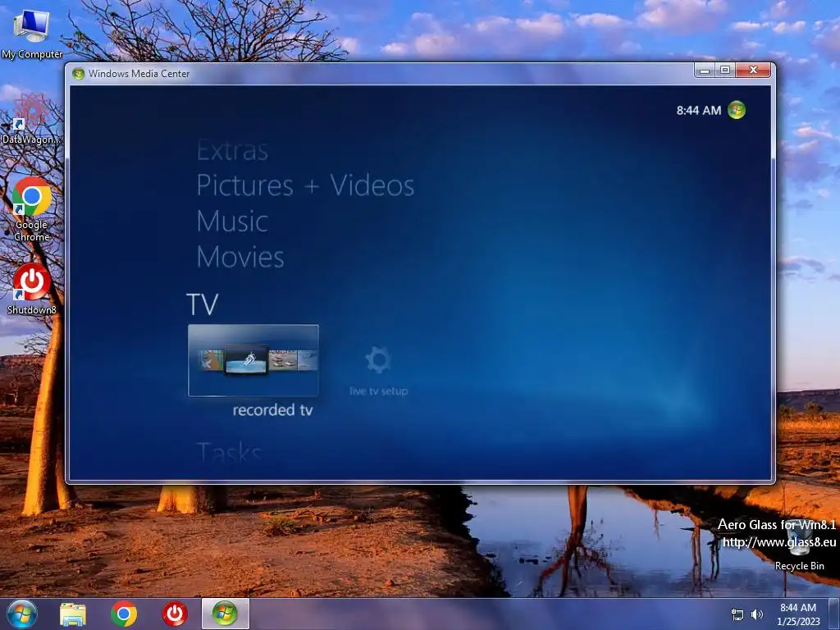
Task: Launch Chrome from the taskbar
Action: pos(124,614)
